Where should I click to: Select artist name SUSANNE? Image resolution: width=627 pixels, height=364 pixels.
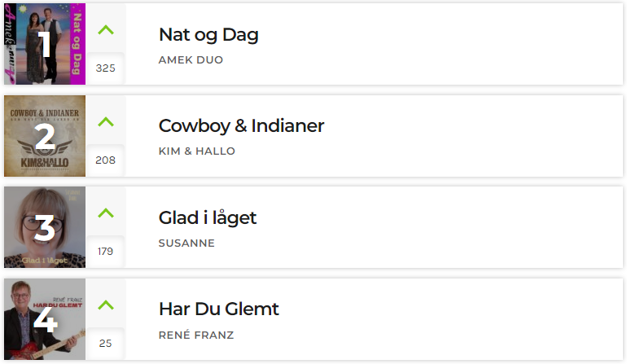coord(186,243)
